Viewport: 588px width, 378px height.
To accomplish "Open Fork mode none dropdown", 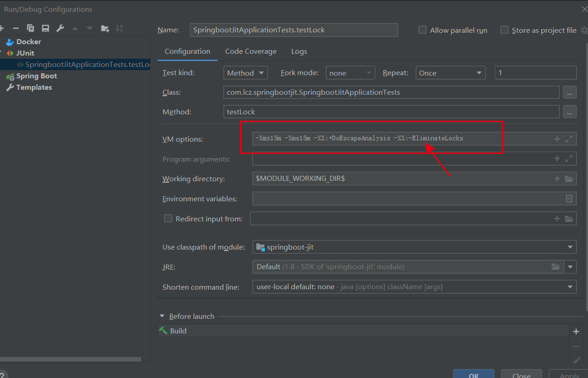I will tap(350, 73).
